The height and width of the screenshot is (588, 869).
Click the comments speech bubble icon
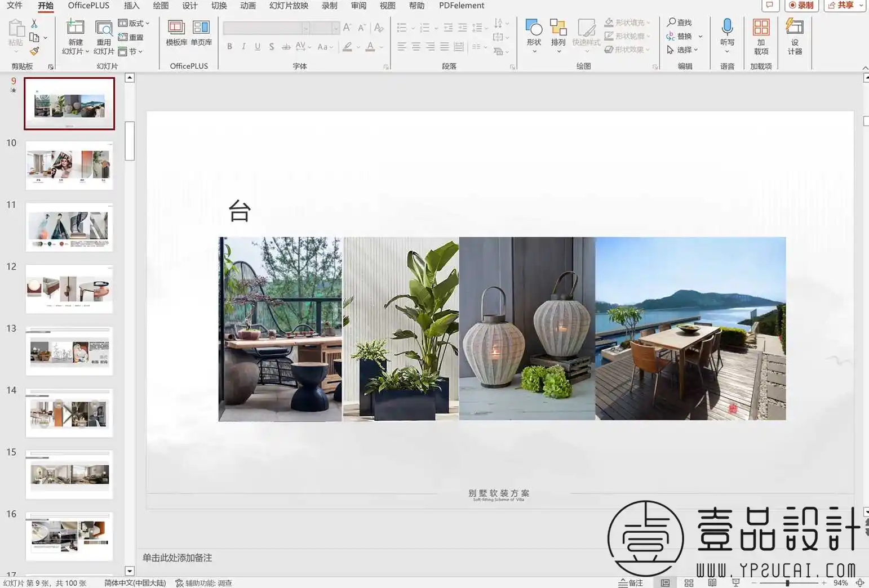(x=770, y=5)
